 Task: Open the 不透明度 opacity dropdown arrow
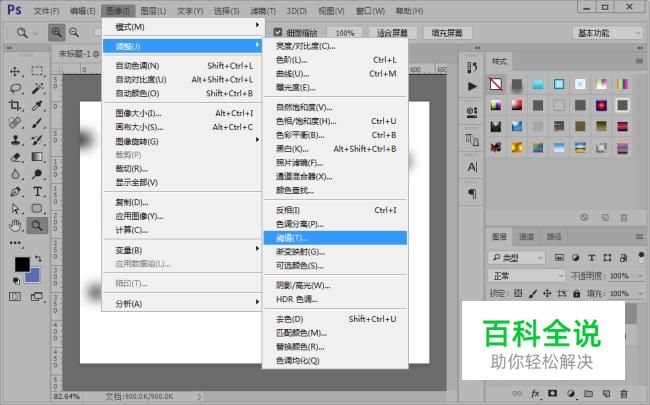pyautogui.click(x=640, y=276)
